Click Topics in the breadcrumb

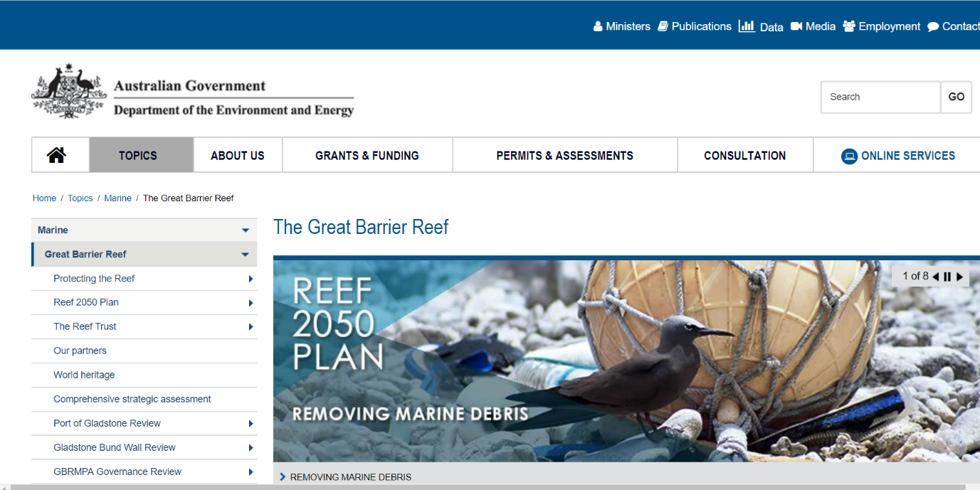[x=80, y=198]
